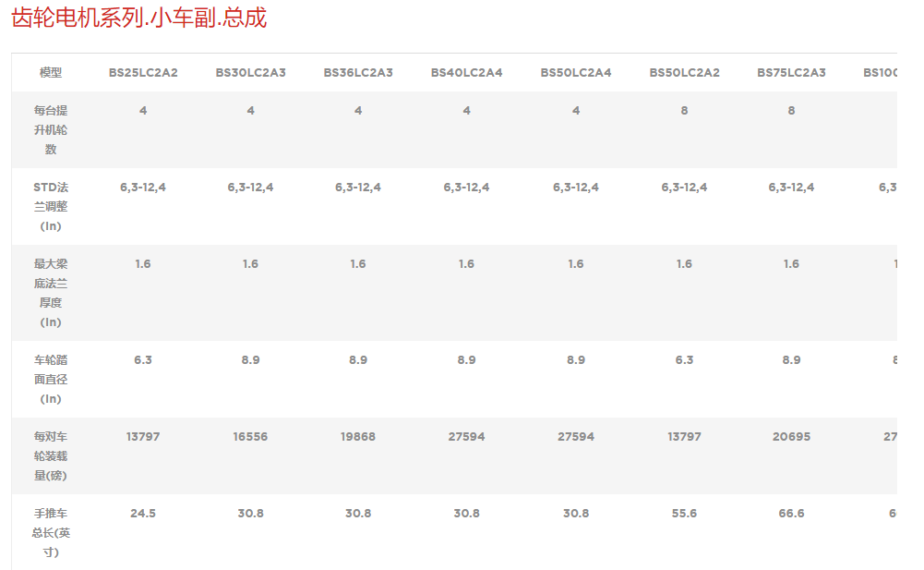
Task: Click the red page title 齿轮电机系列.小车副.总成
Action: (x=138, y=18)
